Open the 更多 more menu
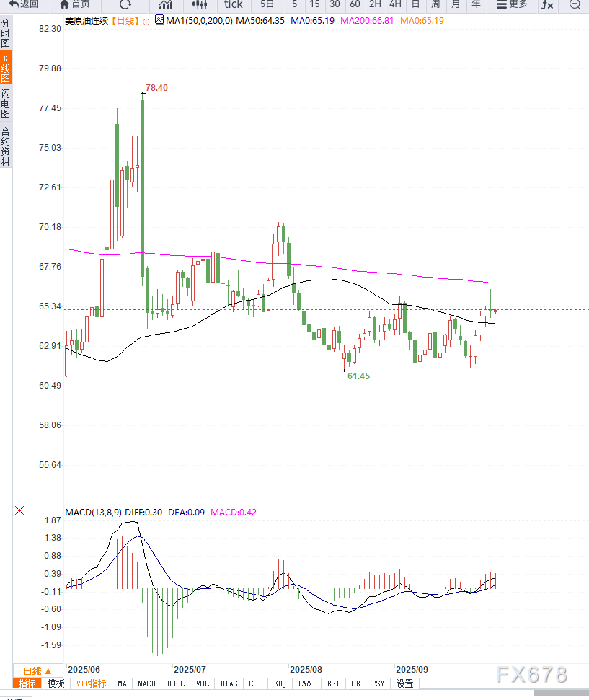This screenshot has height=700, width=589. [x=512, y=4]
